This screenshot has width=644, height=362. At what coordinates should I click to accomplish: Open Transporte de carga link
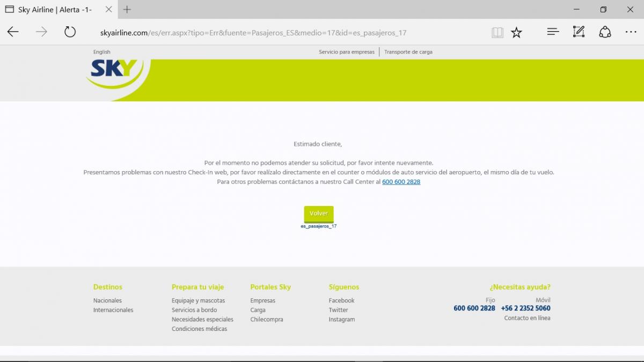(x=408, y=52)
